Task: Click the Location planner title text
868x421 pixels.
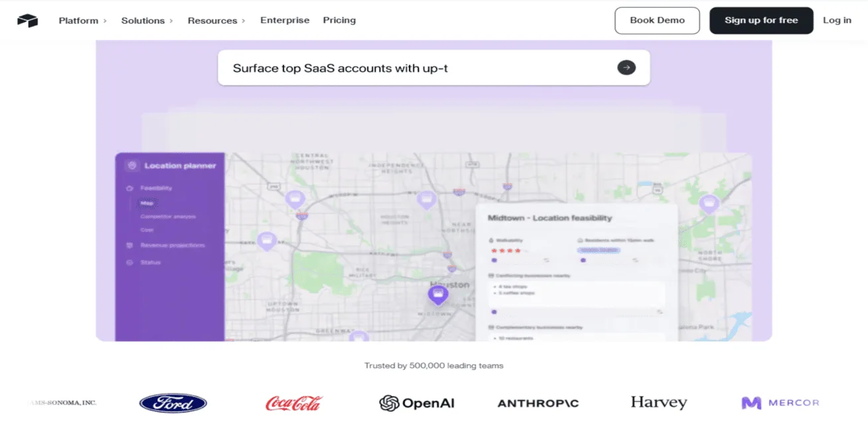Action: [180, 166]
